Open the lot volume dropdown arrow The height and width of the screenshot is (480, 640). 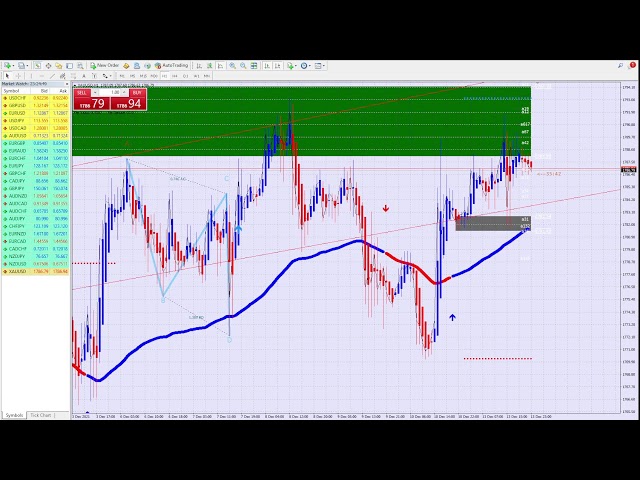[x=96, y=92]
